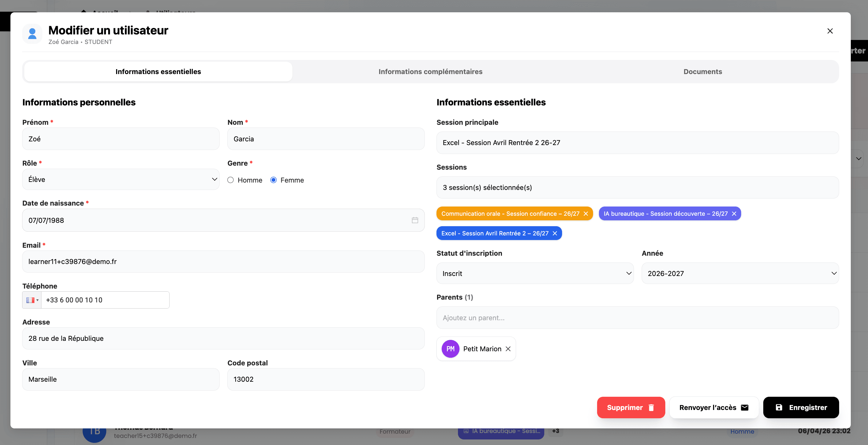Remove the Communication orale session tag

[x=586, y=213]
